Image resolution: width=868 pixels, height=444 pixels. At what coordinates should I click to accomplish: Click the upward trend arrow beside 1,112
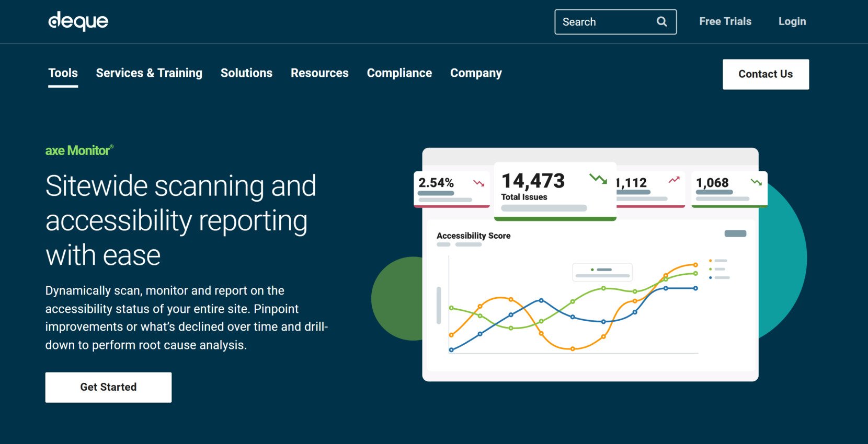(674, 180)
